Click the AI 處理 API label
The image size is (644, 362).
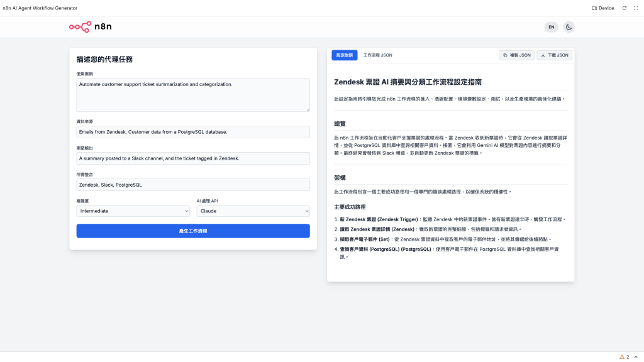click(207, 201)
